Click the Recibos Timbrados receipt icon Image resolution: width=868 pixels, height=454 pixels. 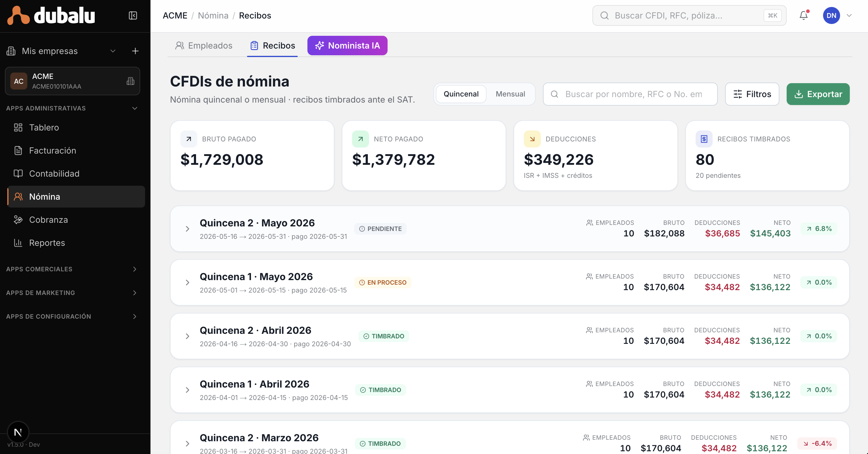tap(704, 139)
